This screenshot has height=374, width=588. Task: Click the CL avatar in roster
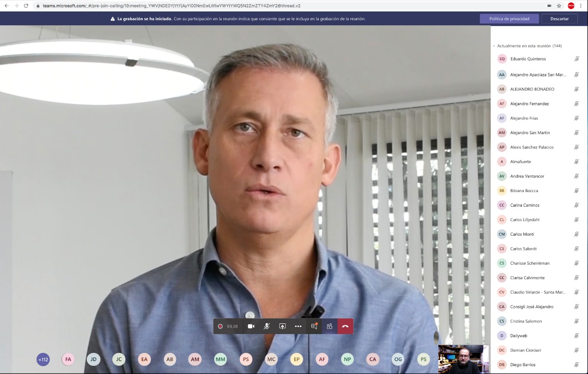pos(502,220)
